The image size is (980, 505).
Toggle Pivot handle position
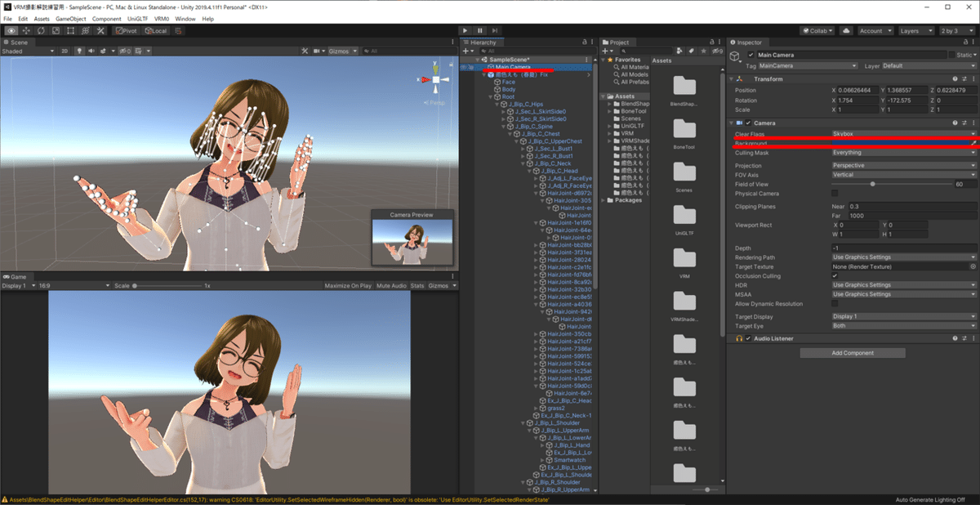coord(127,30)
